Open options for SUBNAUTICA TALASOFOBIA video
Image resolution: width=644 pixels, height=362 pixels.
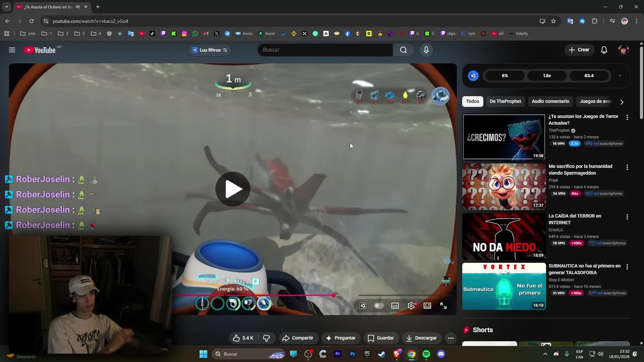click(627, 266)
